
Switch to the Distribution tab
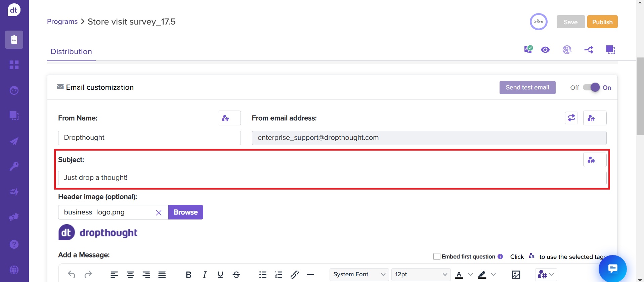(71, 52)
